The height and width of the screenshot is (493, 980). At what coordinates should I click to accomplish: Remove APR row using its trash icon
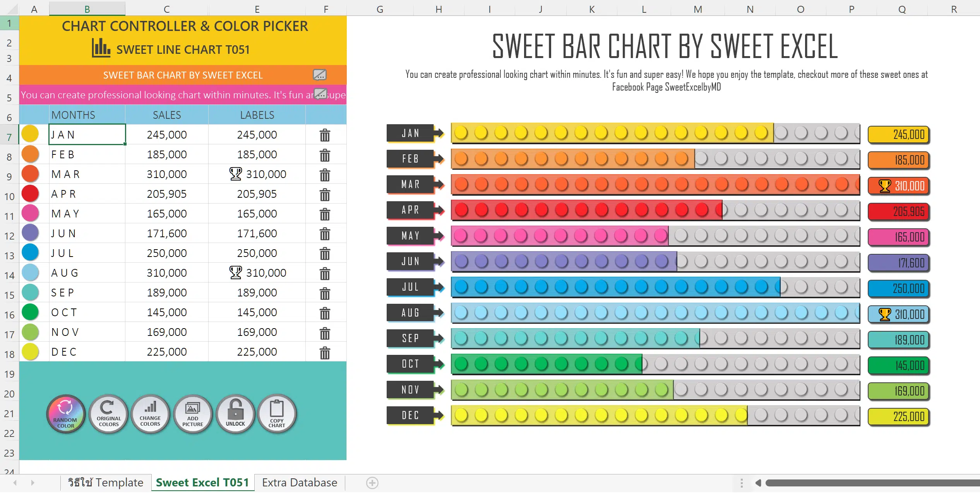coord(325,194)
